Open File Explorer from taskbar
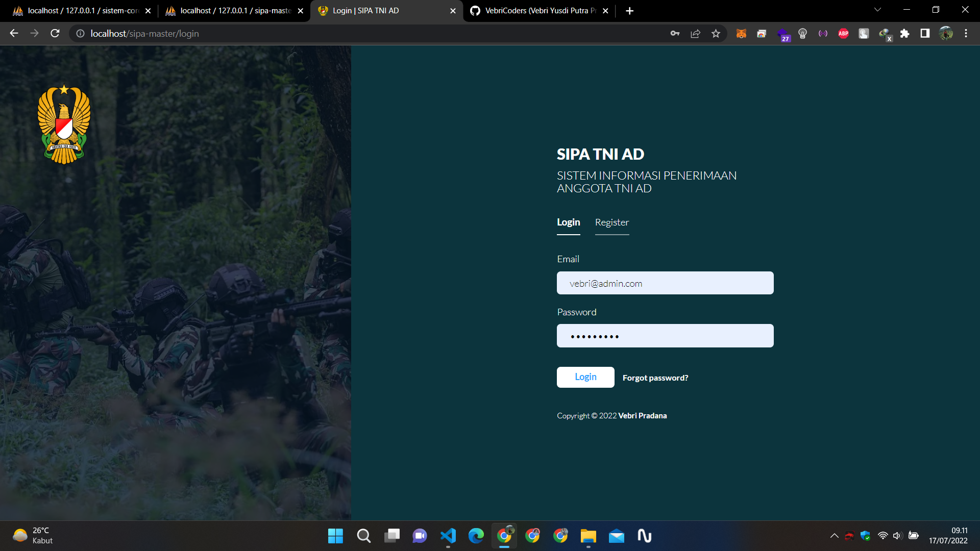 [588, 536]
